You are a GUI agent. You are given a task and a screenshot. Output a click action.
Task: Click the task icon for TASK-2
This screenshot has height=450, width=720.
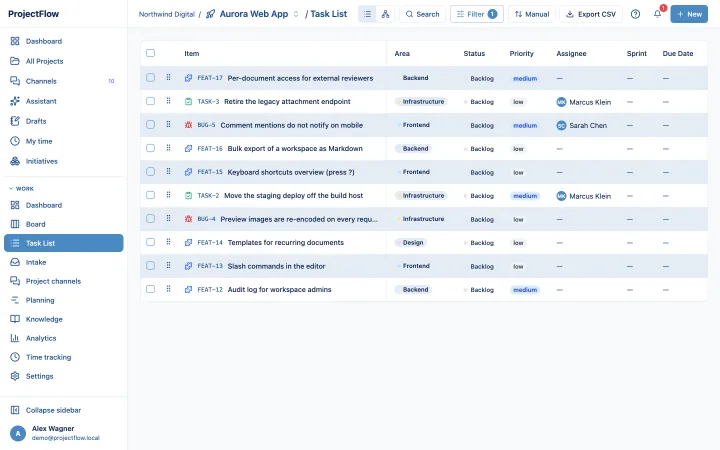tap(188, 196)
